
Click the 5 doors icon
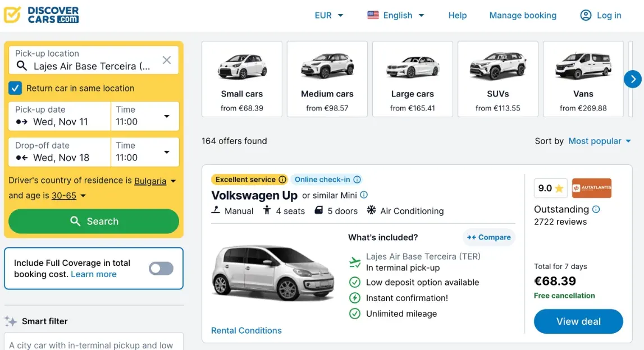319,210
